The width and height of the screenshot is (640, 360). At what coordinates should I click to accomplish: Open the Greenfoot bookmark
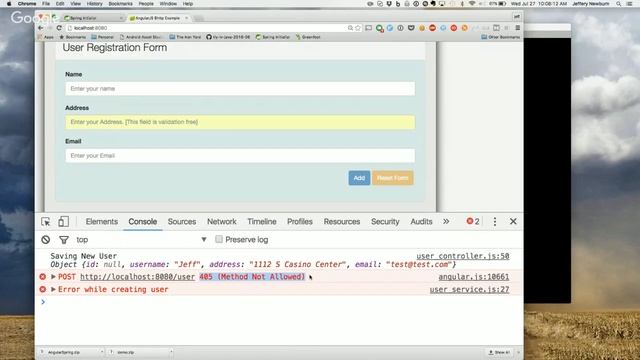click(308, 37)
